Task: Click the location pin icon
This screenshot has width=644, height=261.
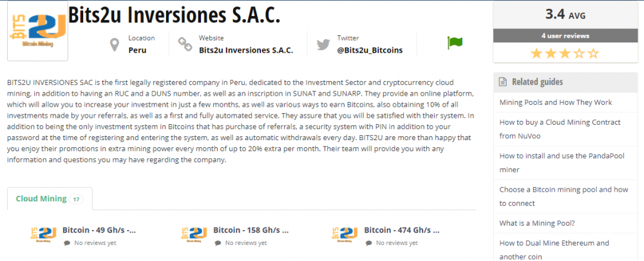Action: coord(115,44)
